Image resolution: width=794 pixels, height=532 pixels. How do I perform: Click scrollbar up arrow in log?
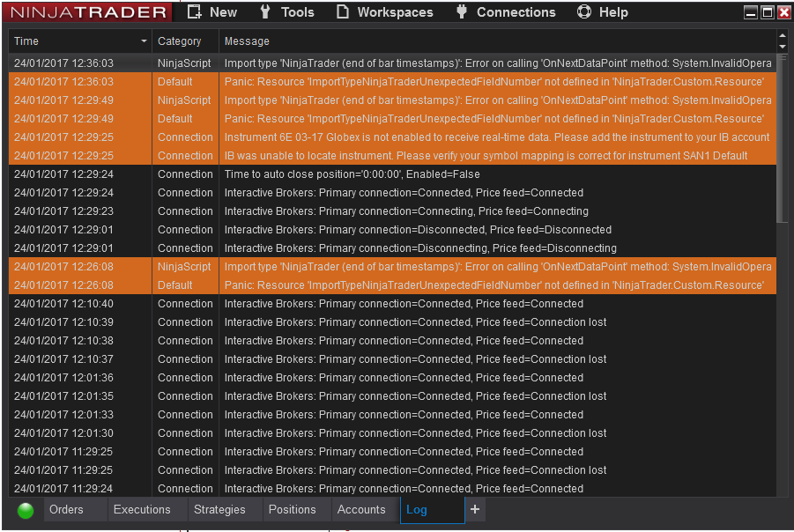coord(783,35)
